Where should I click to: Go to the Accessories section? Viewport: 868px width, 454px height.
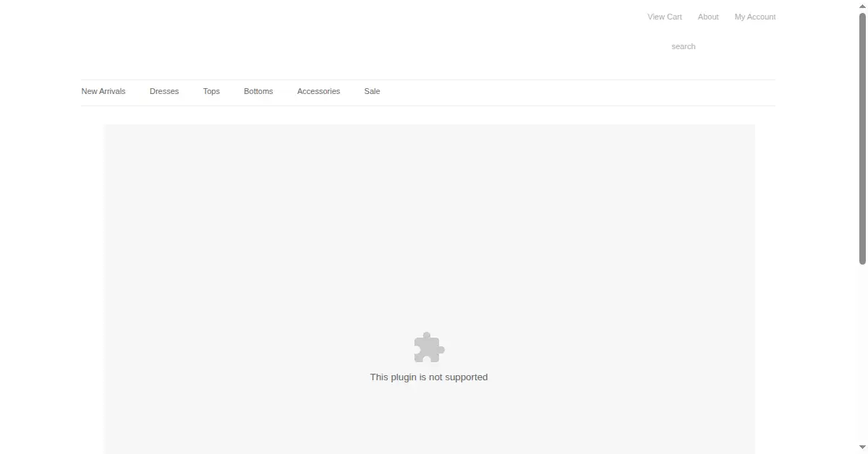pos(318,91)
